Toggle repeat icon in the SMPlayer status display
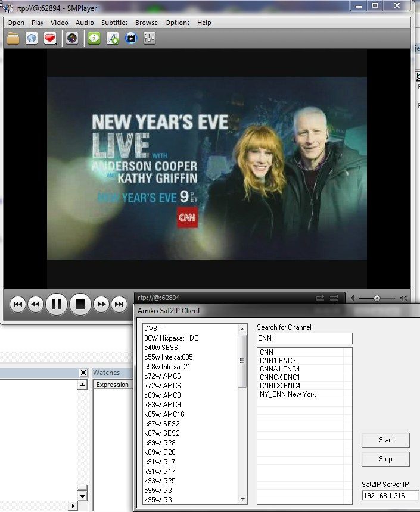Image resolution: width=420 pixels, height=512 pixels. pyautogui.click(x=320, y=298)
